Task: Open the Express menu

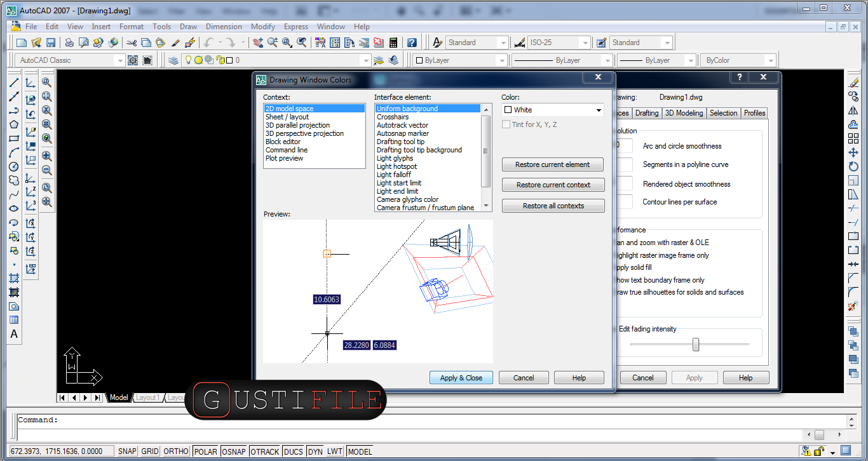Action: pyautogui.click(x=296, y=27)
